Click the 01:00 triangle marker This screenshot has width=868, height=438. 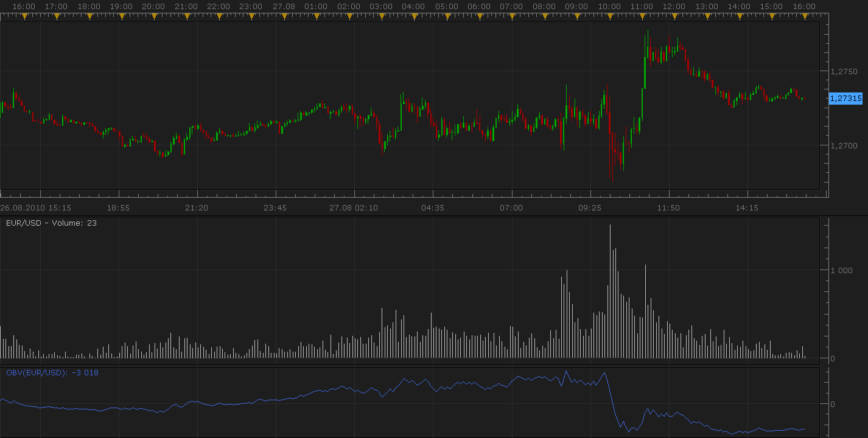point(316,16)
